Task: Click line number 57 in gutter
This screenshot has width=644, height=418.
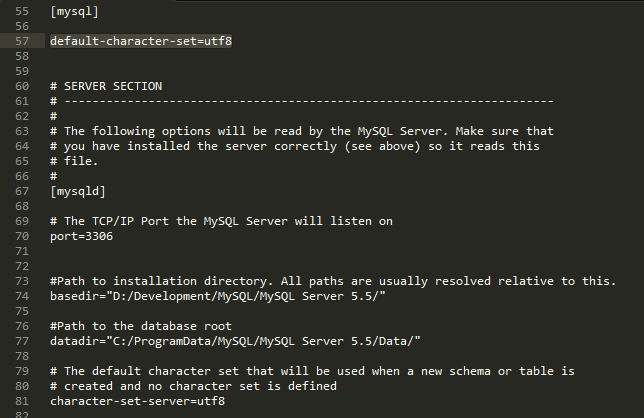Action: (22, 42)
